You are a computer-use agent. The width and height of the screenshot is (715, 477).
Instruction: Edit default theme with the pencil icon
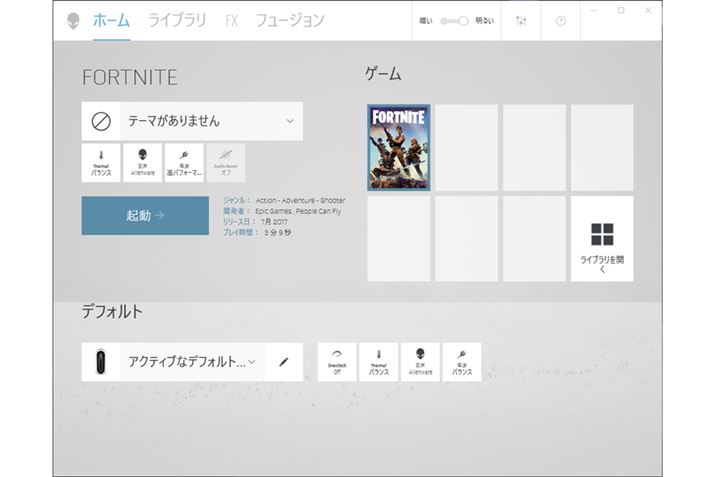click(x=283, y=362)
